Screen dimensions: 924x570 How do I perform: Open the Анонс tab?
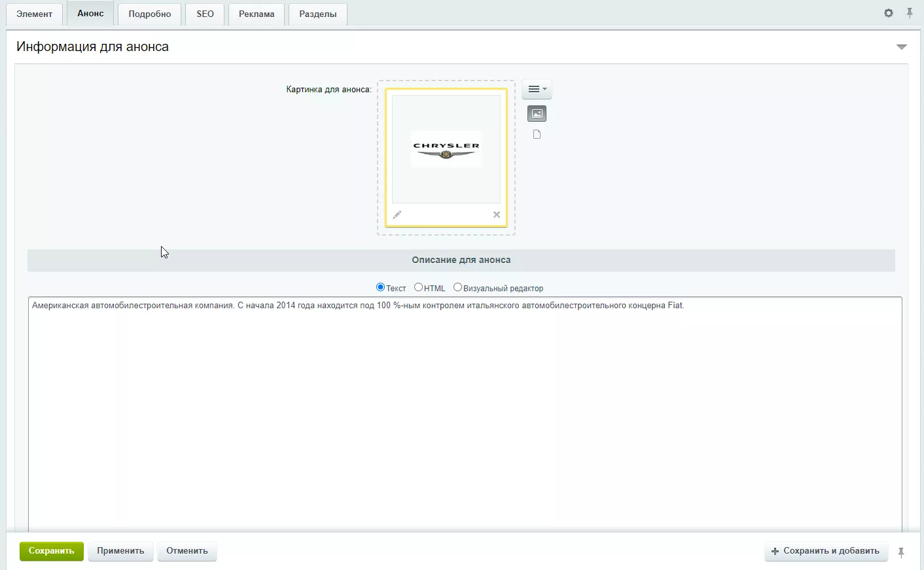(x=90, y=13)
